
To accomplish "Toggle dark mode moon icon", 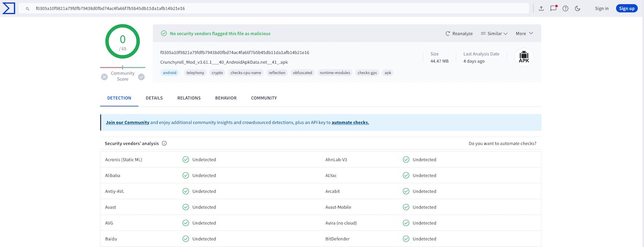I will pos(578,9).
